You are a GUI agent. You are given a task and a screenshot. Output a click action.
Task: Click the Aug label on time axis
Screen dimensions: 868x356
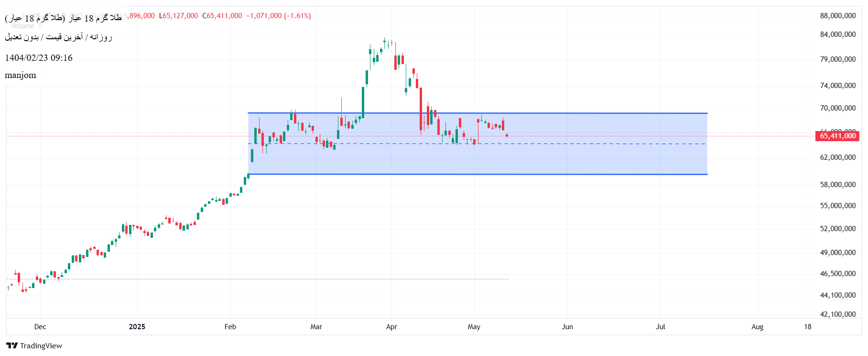[x=757, y=327]
